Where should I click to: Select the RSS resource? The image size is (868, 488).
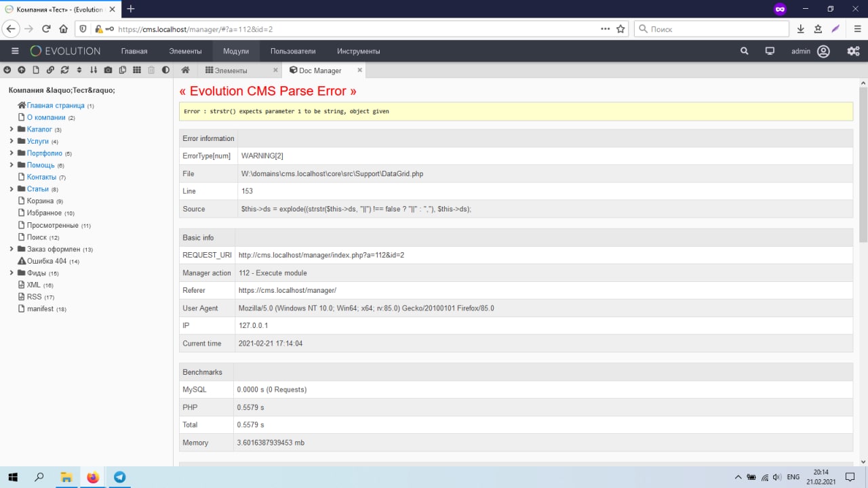coord(34,297)
